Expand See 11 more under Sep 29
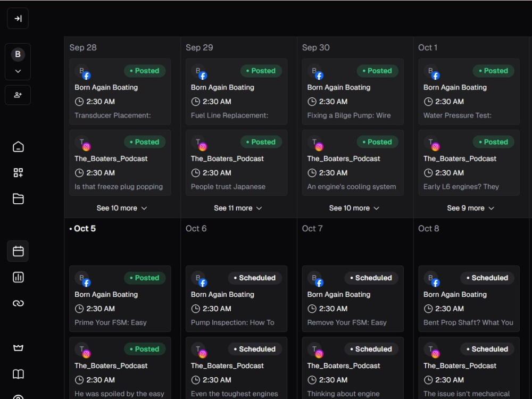Screen dimensions: 532x399 [238, 208]
